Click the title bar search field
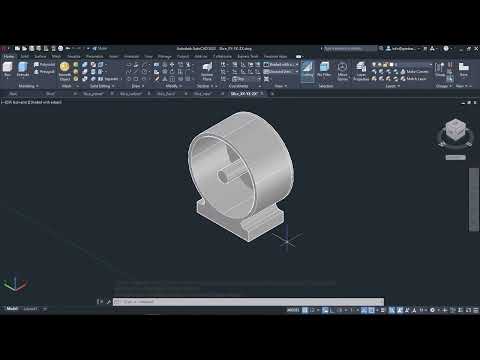This screenshot has width=480, height=360. click(350, 49)
